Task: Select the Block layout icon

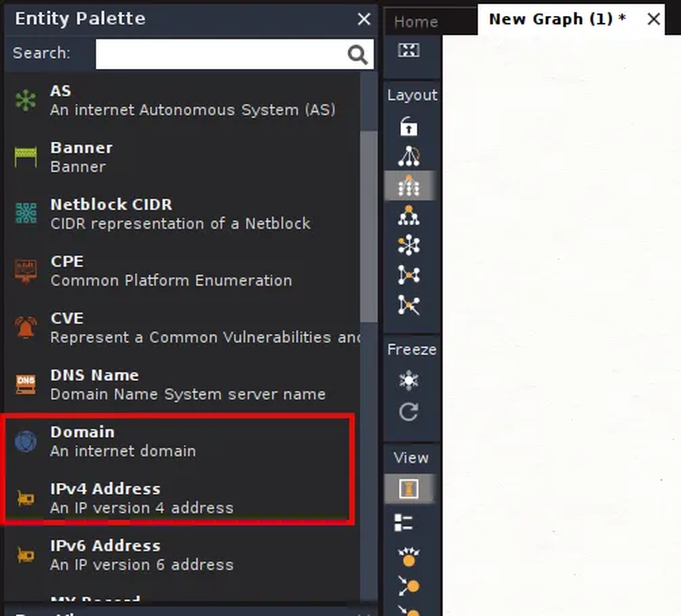Action: [x=410, y=186]
